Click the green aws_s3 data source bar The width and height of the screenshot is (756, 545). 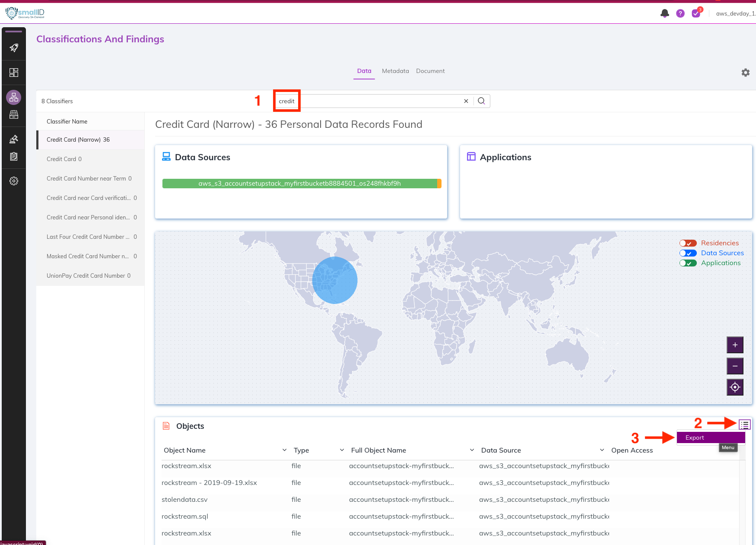[x=300, y=184]
